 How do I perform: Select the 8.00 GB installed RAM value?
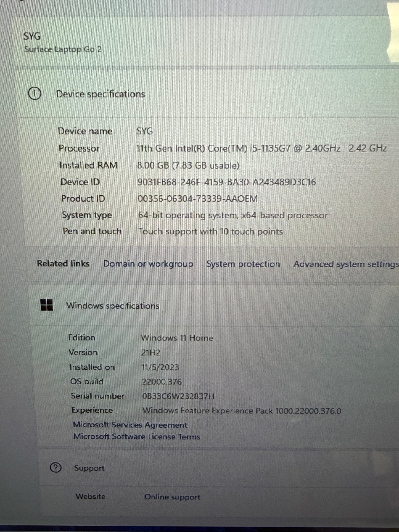[188, 165]
